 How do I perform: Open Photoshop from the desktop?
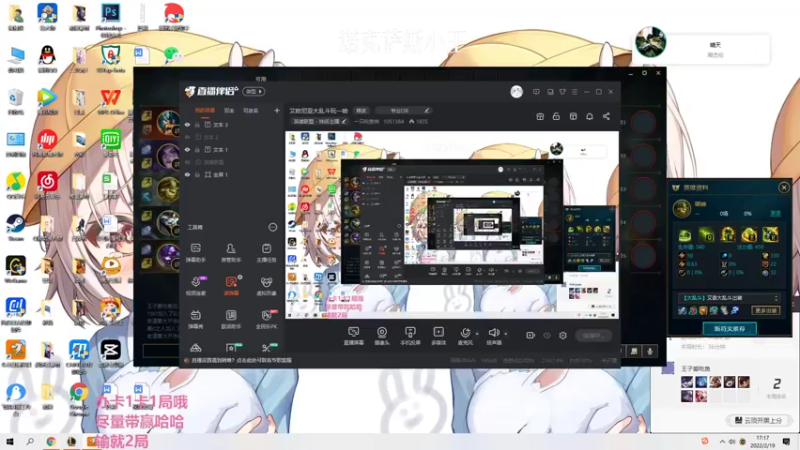(x=110, y=17)
